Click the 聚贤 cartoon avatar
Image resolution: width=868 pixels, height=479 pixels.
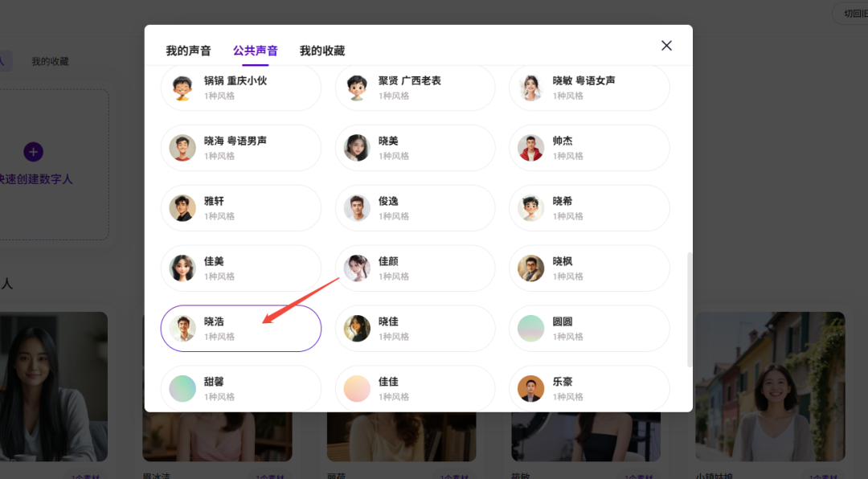click(x=357, y=88)
